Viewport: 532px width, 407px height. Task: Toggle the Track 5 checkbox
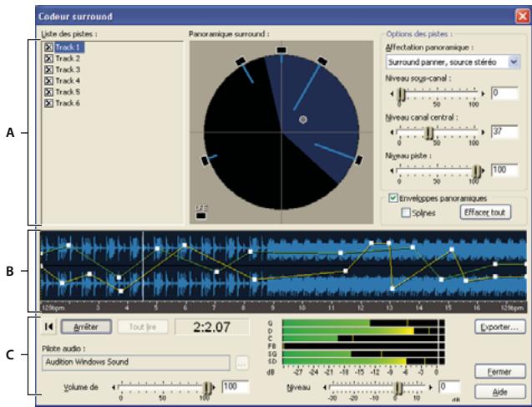click(x=48, y=92)
